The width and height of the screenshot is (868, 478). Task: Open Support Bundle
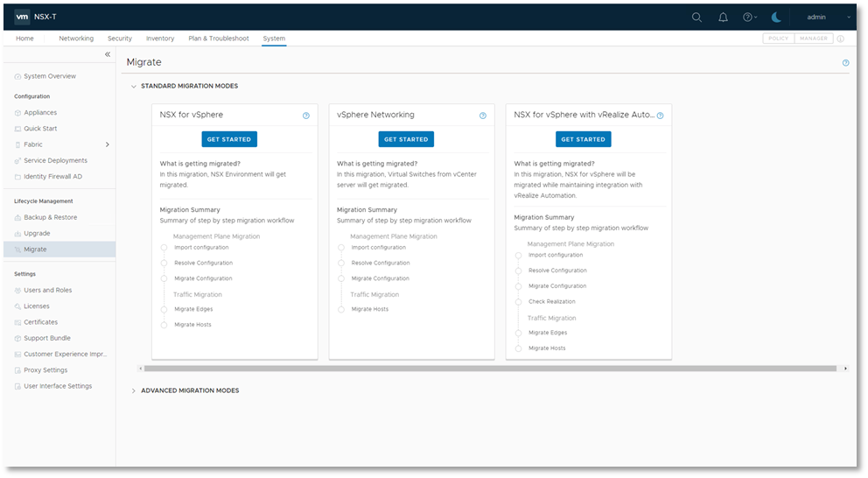pos(47,339)
